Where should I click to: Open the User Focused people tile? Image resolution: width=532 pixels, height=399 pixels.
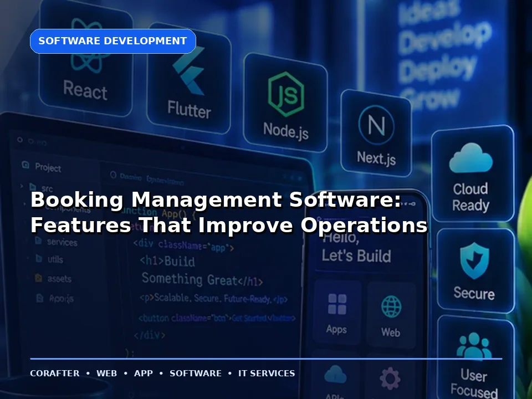pyautogui.click(x=477, y=358)
